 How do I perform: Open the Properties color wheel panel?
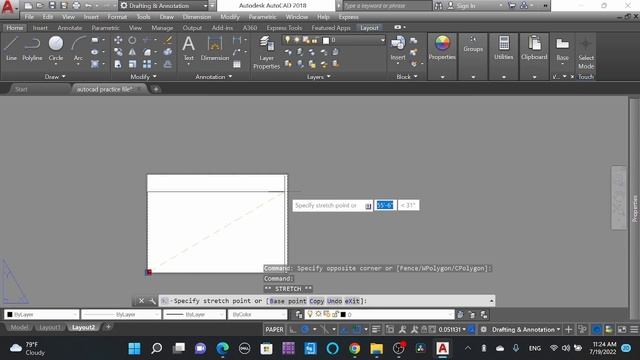pyautogui.click(x=442, y=48)
